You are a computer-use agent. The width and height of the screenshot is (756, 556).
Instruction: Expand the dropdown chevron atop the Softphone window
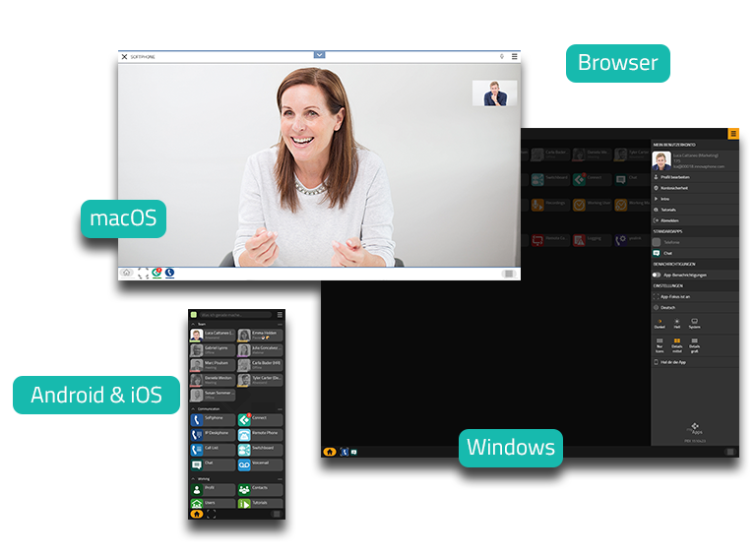319,55
